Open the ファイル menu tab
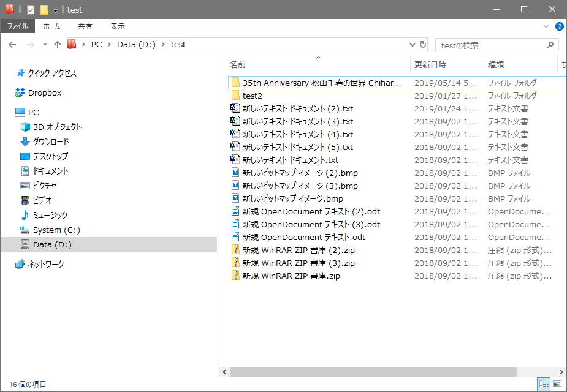The image size is (567, 392). 17,26
